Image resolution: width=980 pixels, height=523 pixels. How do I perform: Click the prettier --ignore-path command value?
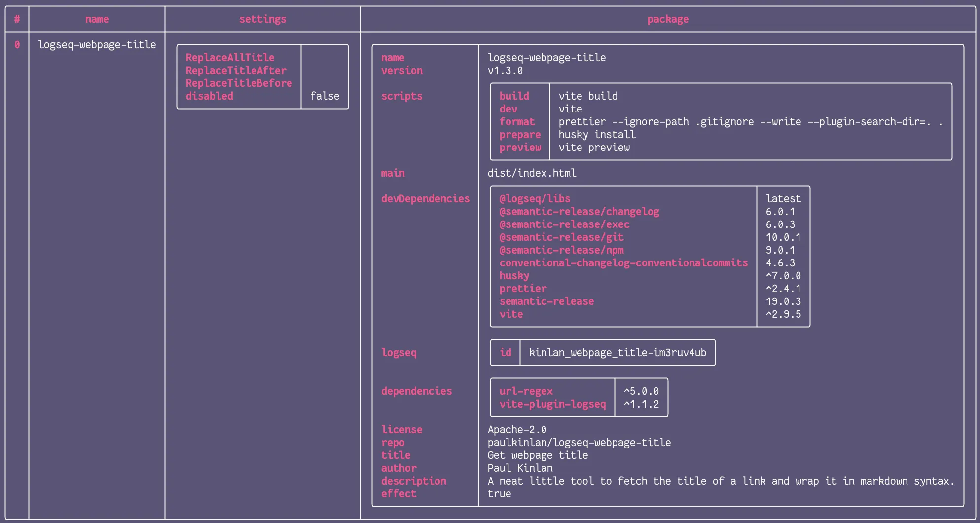point(750,122)
